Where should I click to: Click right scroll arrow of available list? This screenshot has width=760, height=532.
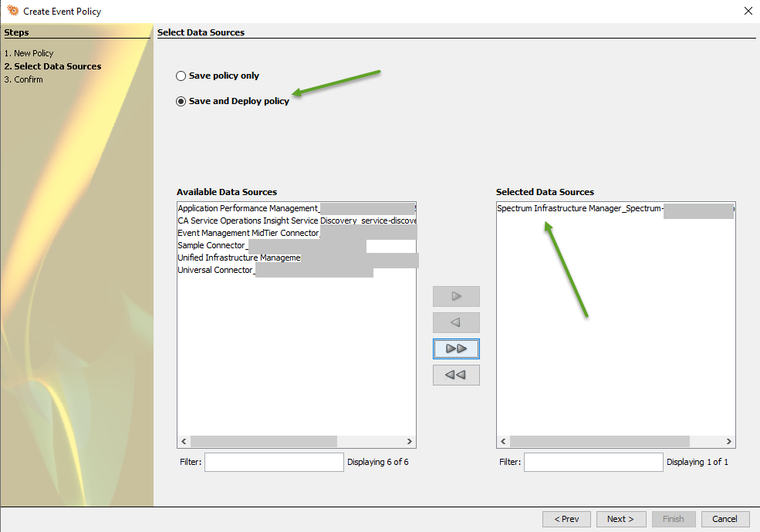(x=410, y=441)
